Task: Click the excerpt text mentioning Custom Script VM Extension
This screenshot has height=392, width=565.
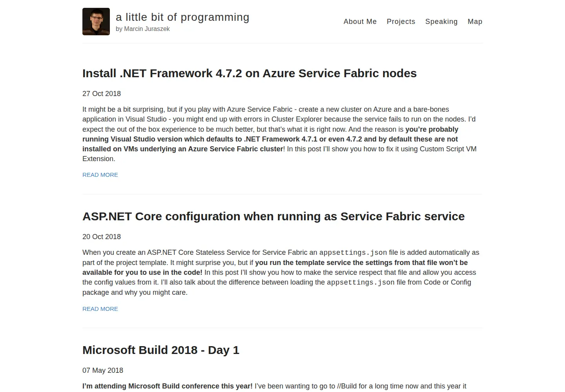Action: click(x=279, y=154)
